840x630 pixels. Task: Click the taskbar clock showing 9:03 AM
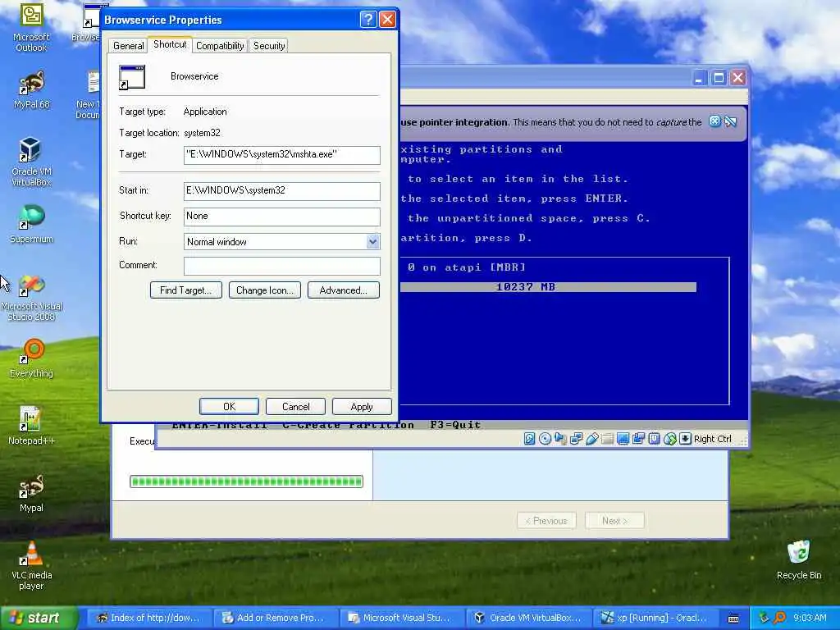click(x=810, y=618)
